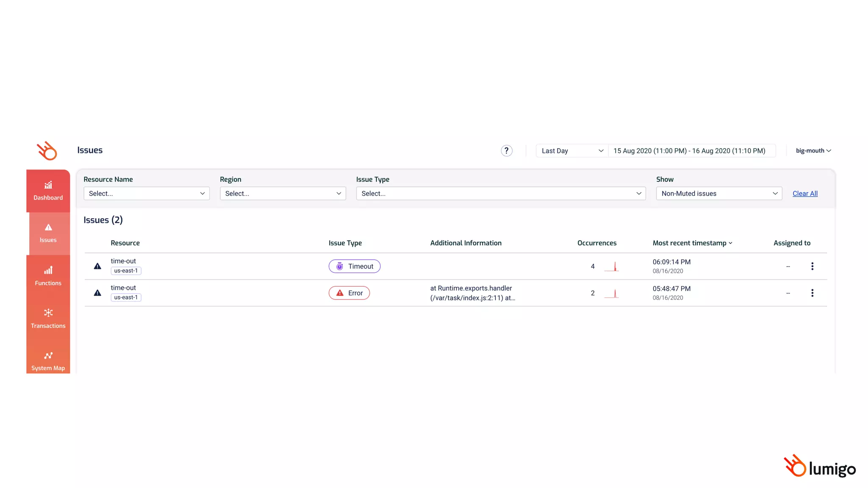Click the help question mark icon
The image size is (868, 488).
coord(506,151)
